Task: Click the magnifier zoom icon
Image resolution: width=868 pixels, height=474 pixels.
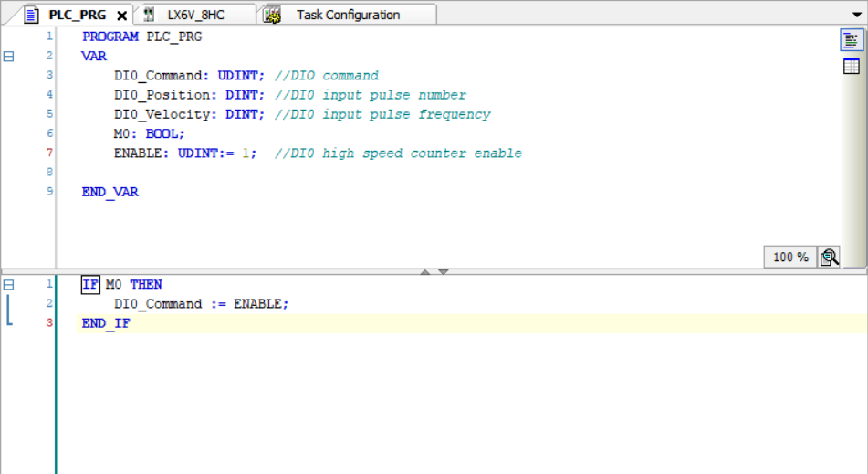Action: (830, 257)
